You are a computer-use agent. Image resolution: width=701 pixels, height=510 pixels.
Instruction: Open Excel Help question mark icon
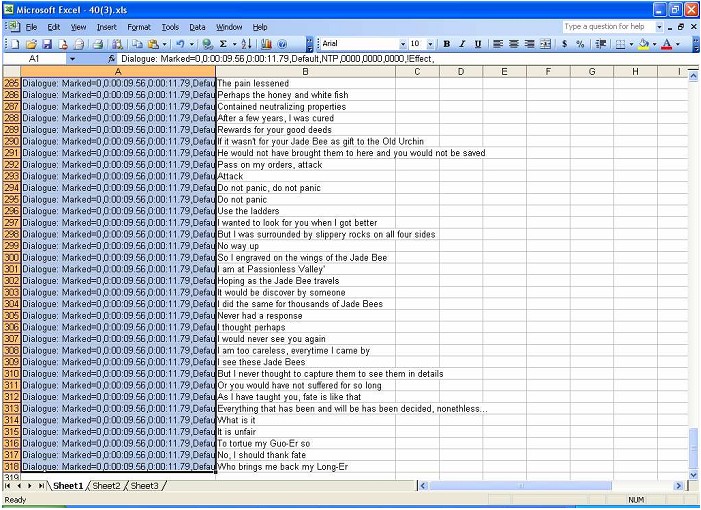click(x=282, y=44)
